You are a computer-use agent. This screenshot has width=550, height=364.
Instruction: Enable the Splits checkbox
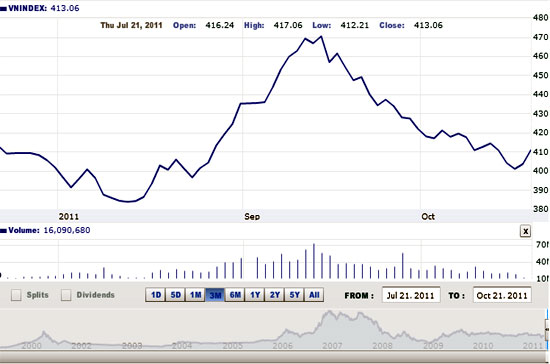[16, 295]
